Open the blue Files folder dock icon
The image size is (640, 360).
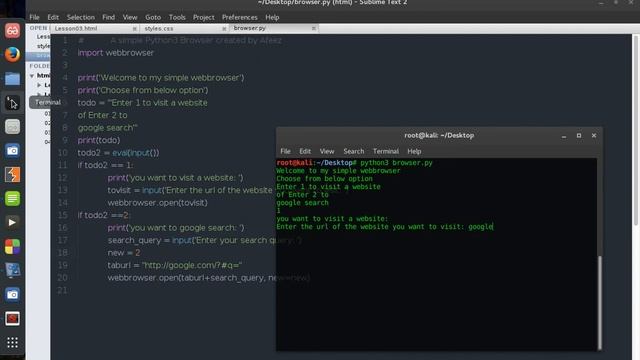12,78
